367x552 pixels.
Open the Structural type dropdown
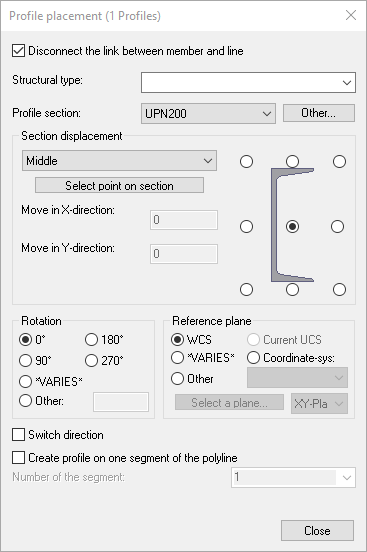pyautogui.click(x=248, y=82)
